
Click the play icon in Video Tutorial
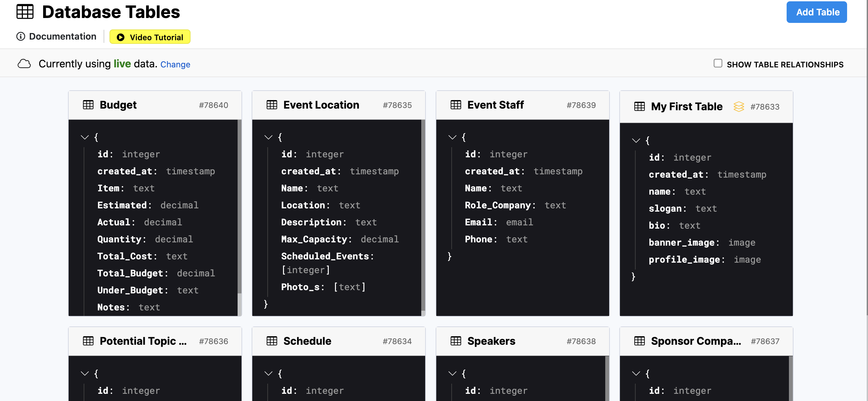point(121,37)
